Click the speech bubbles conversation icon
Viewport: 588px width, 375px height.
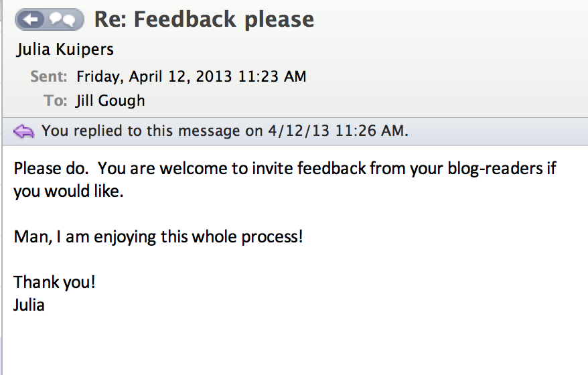[66, 20]
